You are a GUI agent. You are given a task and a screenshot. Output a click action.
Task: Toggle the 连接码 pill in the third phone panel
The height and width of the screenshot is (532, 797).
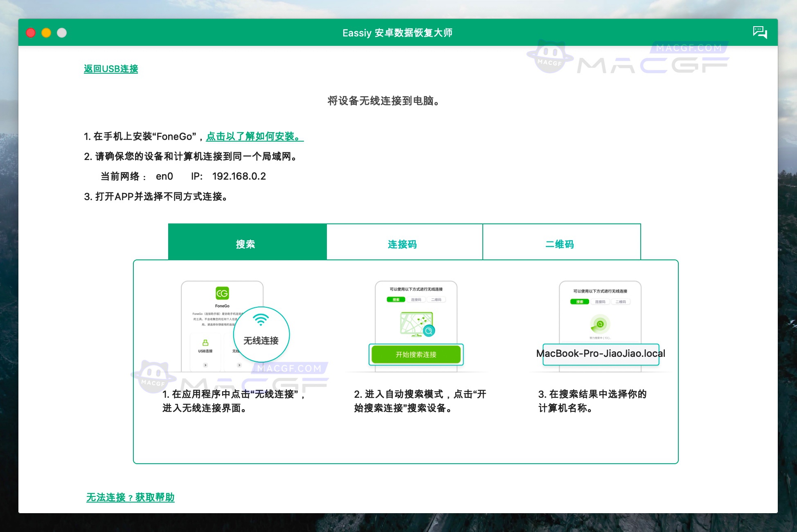tap(600, 302)
